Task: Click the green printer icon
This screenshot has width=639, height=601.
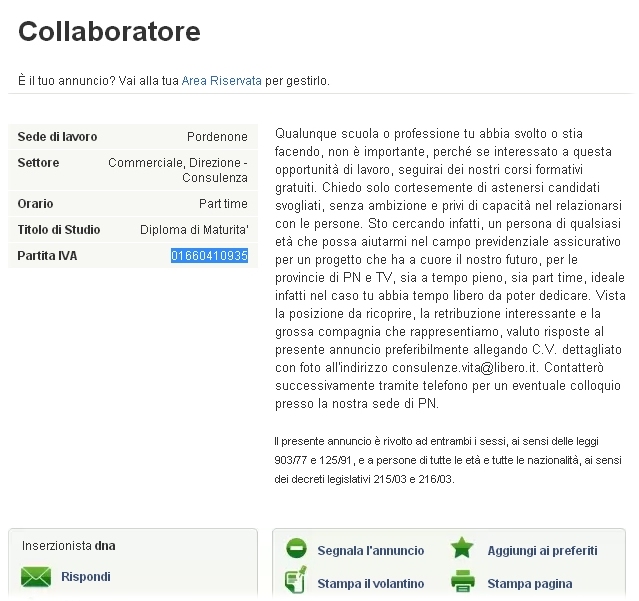Action: (x=461, y=582)
